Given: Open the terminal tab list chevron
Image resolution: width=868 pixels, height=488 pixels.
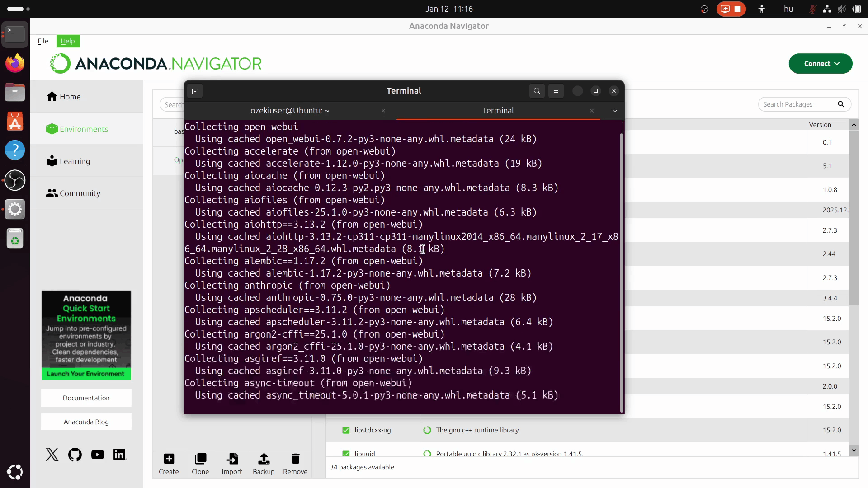Looking at the screenshot, I should pyautogui.click(x=614, y=111).
